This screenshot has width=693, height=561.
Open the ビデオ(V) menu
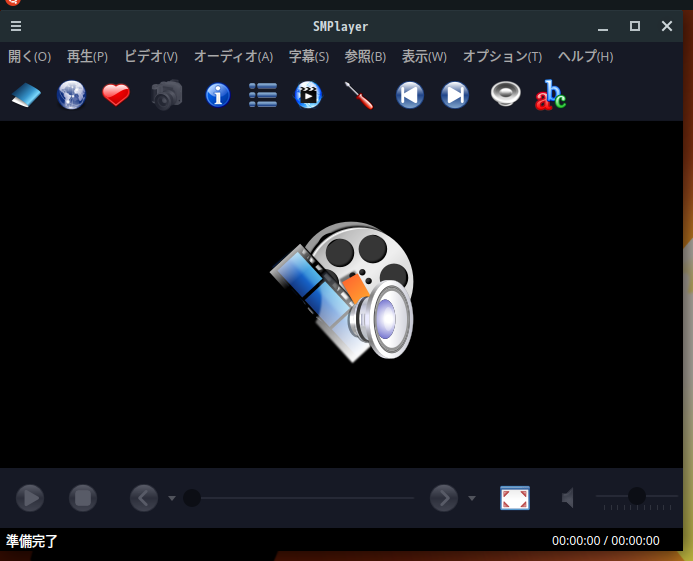(151, 57)
